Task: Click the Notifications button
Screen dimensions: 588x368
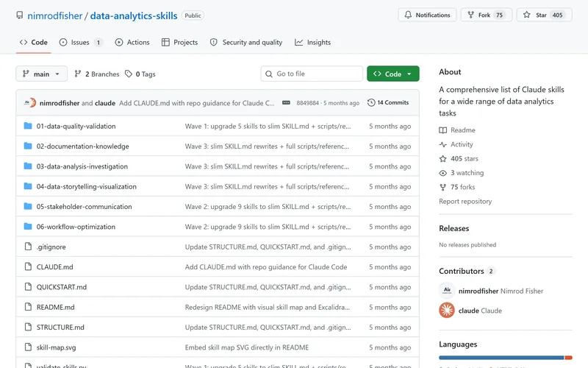Action: (427, 15)
